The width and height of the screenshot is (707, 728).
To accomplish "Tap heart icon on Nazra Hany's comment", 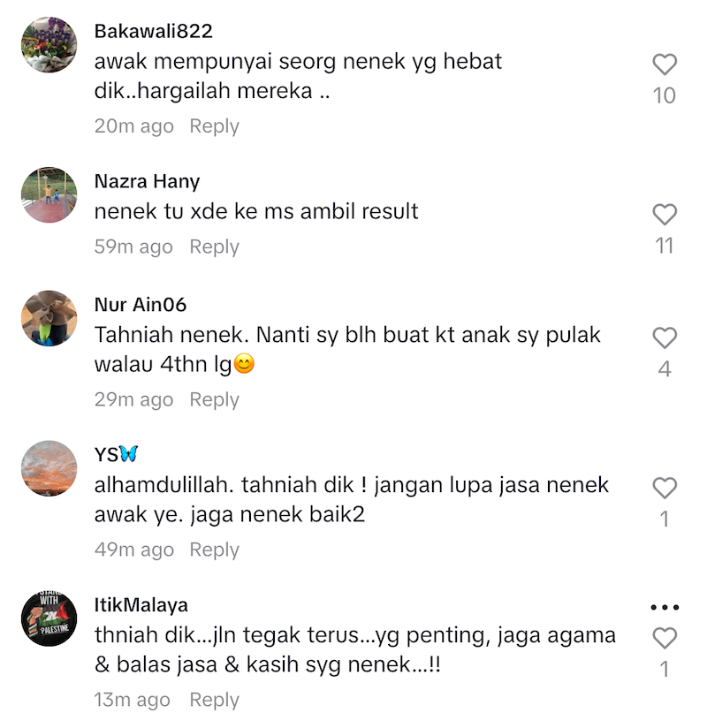I will (665, 215).
